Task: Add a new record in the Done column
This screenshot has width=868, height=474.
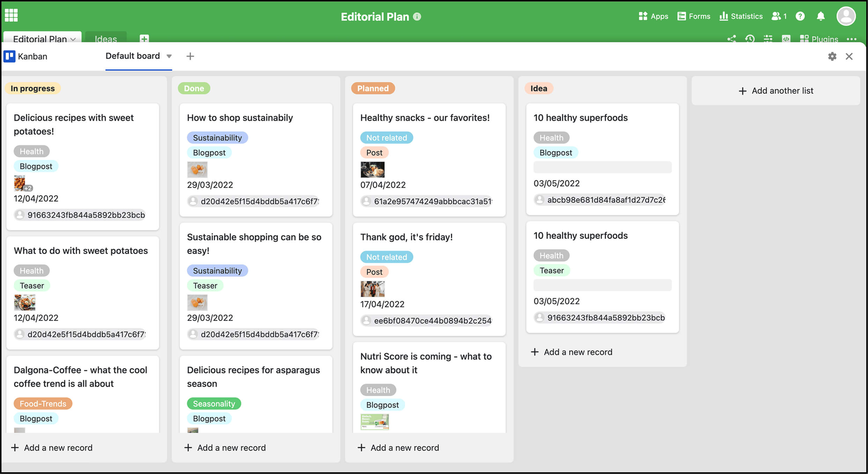Action: [225, 447]
